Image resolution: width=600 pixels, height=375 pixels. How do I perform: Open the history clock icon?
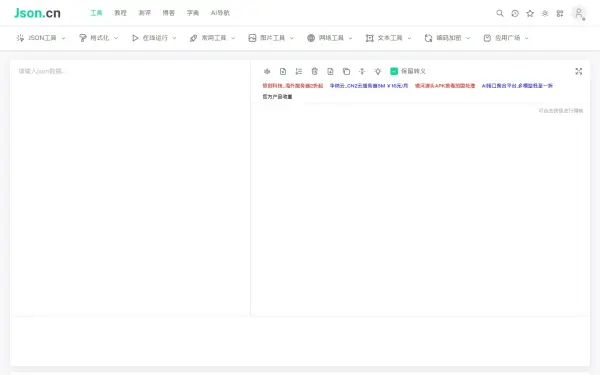[x=515, y=13]
